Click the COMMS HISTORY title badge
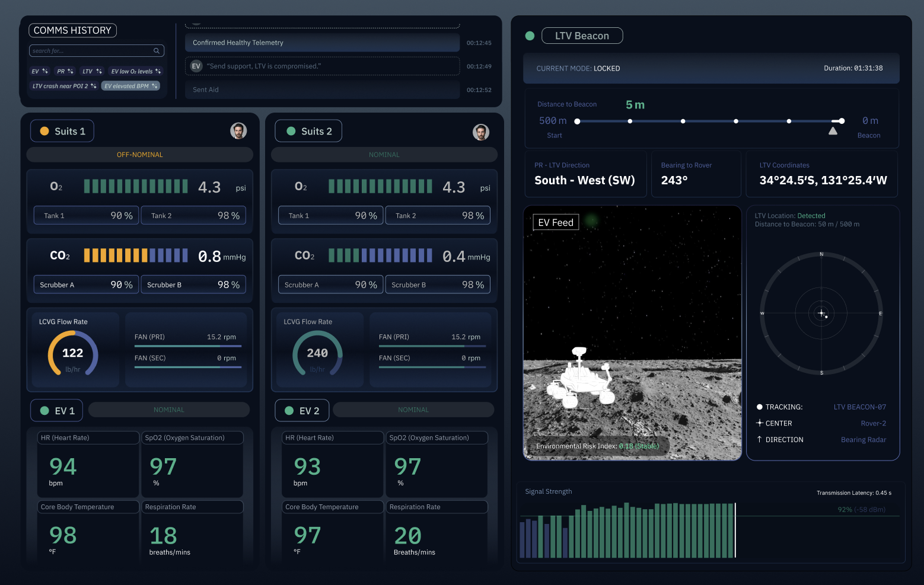Viewport: 924px width, 585px height. pos(72,30)
